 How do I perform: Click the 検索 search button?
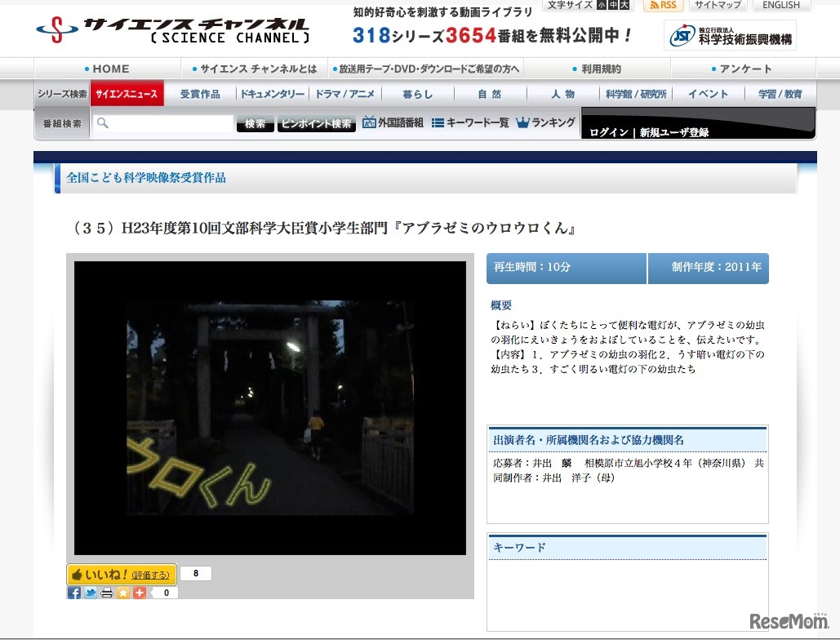click(255, 124)
